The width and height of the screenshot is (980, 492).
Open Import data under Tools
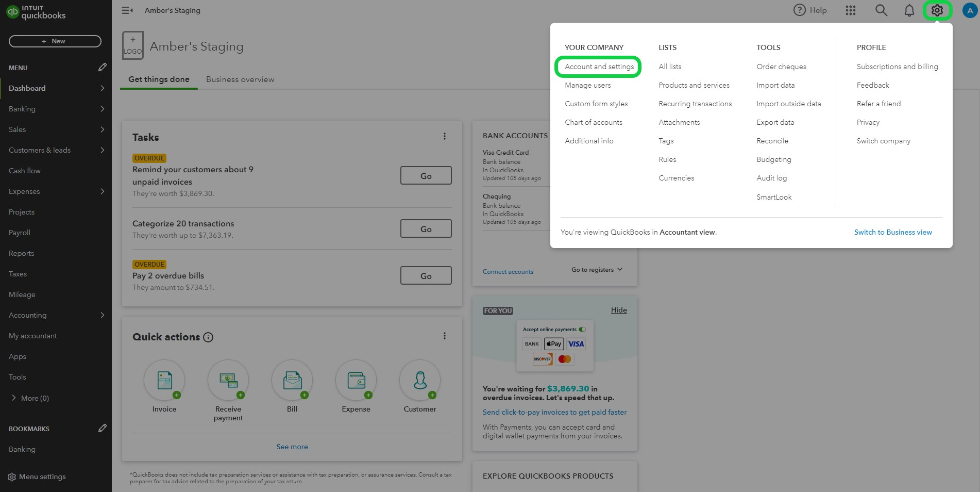point(775,85)
